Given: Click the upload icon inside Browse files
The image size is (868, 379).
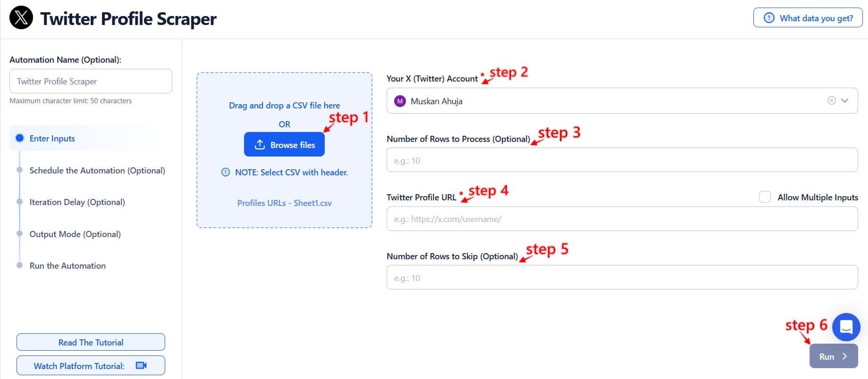Looking at the screenshot, I should [260, 145].
